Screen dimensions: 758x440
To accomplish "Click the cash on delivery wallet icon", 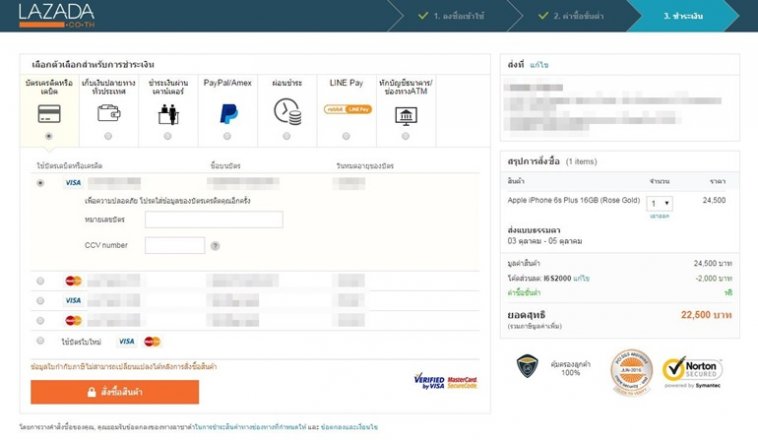I will point(108,113).
